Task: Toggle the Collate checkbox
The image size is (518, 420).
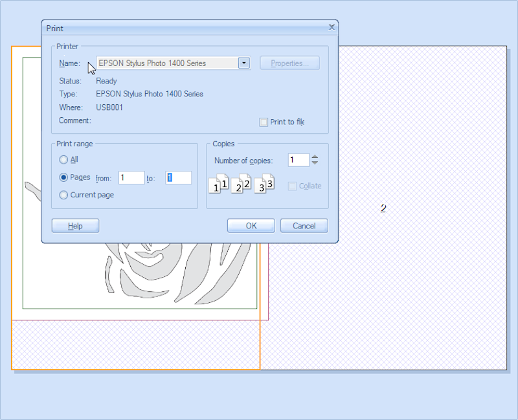Action: 292,186
